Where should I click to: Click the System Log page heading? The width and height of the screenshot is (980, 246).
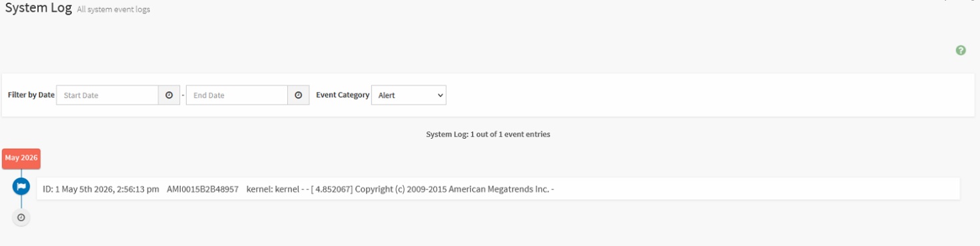[38, 8]
